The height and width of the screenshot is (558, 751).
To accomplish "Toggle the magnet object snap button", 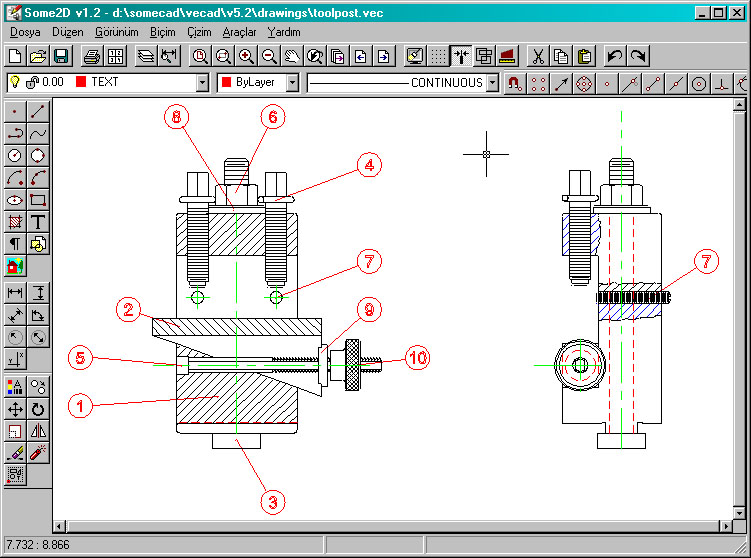I will coord(514,83).
